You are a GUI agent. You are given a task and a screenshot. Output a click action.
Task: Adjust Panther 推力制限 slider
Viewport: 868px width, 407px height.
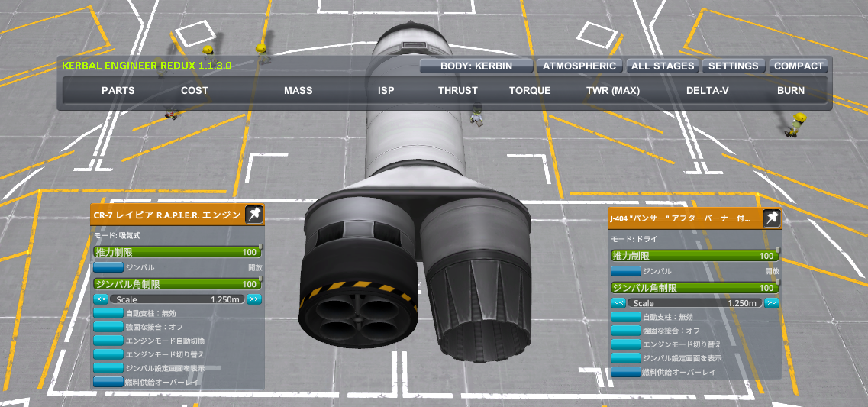(x=695, y=257)
